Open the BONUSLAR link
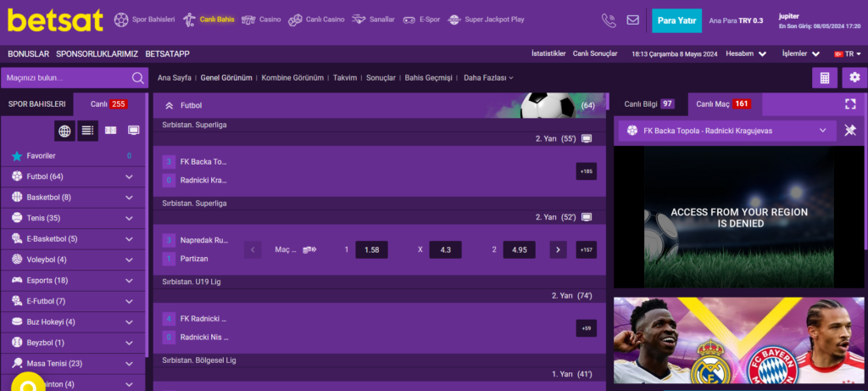868x391 pixels. 29,54
